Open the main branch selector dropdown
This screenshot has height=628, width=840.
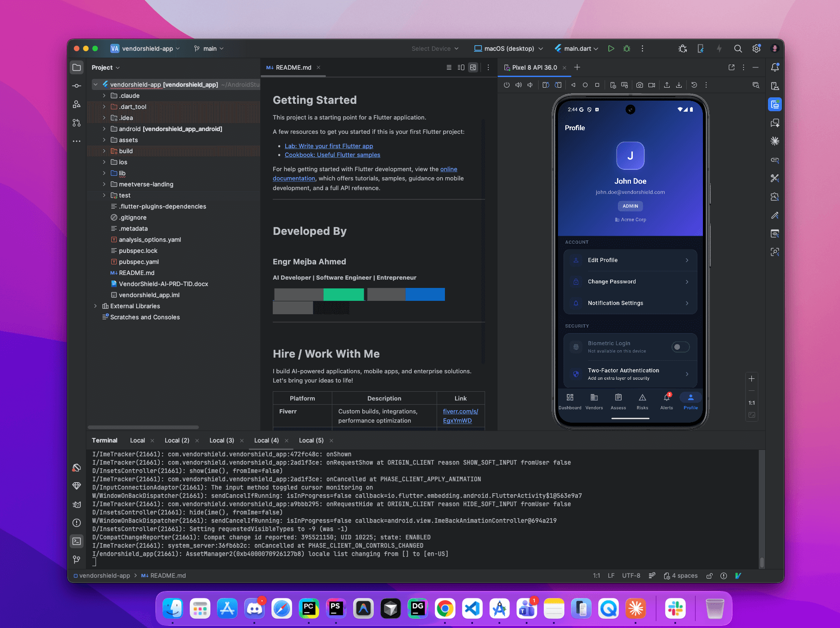pyautogui.click(x=209, y=48)
